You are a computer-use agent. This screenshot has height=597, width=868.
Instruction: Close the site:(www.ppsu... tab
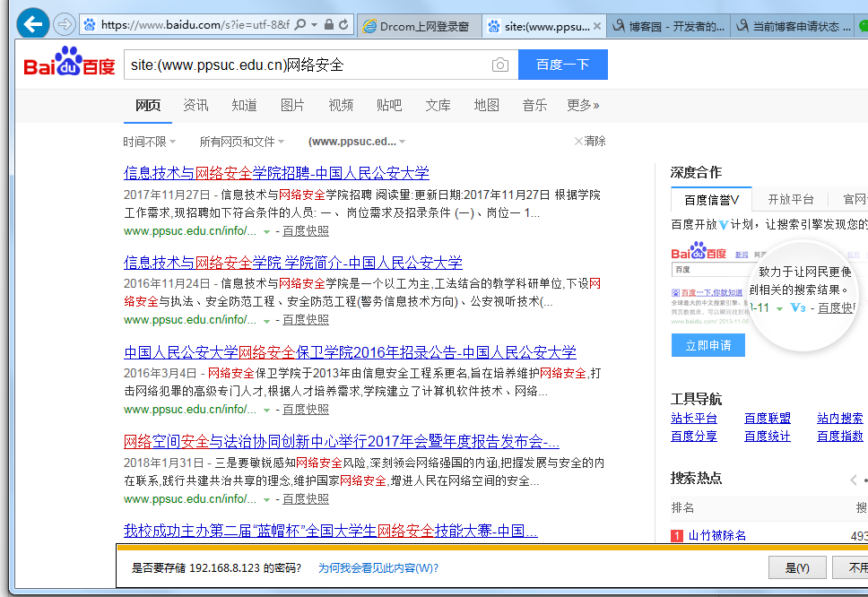tap(597, 26)
